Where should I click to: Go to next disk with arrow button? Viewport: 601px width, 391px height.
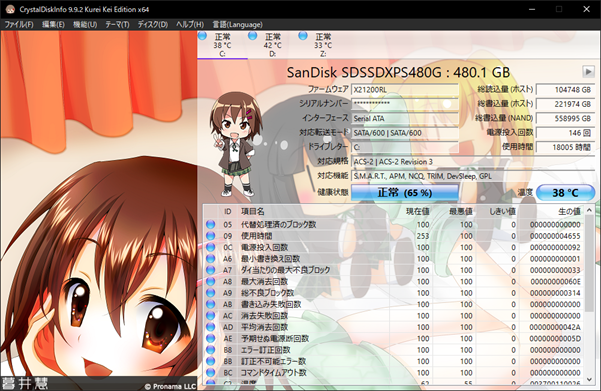pos(588,71)
